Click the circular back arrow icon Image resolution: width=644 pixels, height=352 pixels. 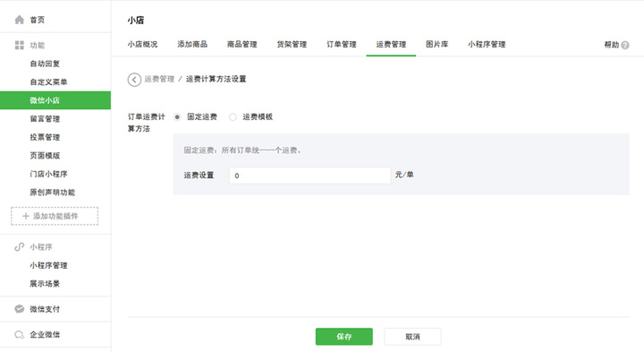coord(134,80)
